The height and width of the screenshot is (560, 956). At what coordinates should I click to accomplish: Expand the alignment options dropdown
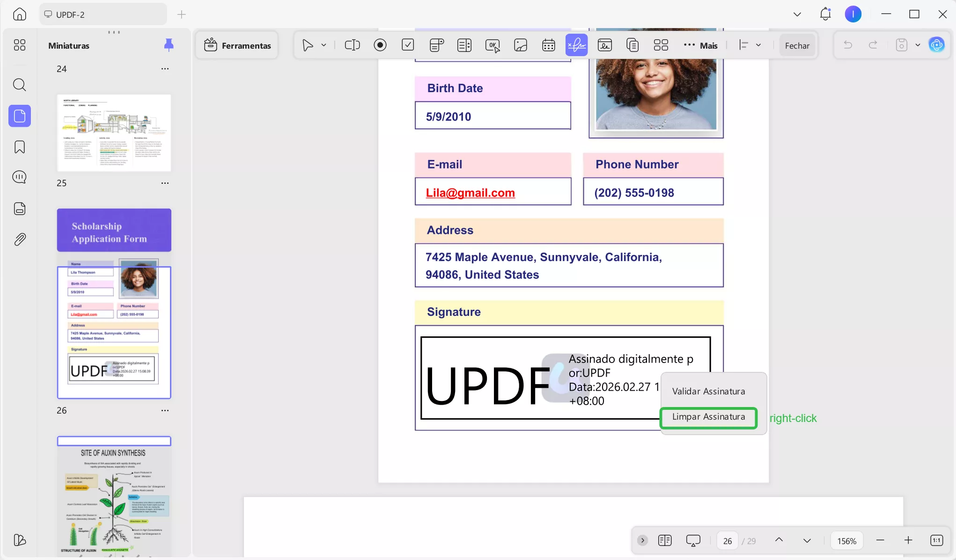pos(758,45)
